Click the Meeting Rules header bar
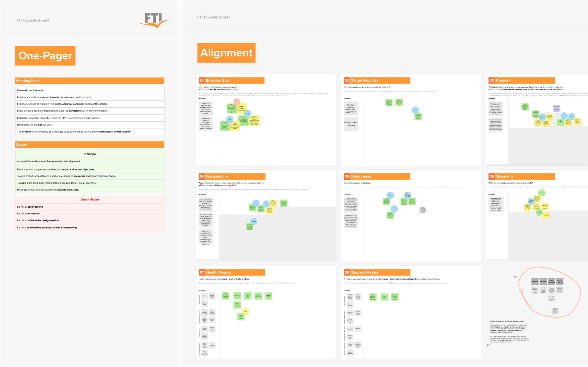This screenshot has width=588, height=367. point(90,81)
